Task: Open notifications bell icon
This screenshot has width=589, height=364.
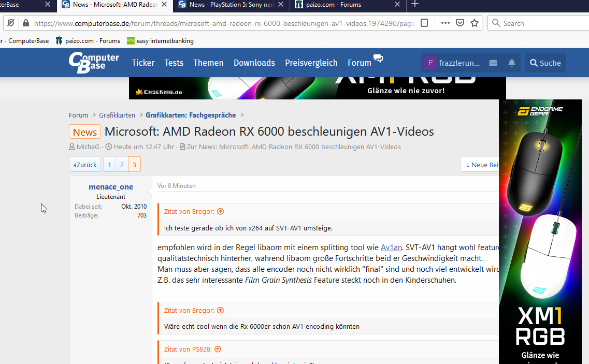Action: coord(512,63)
